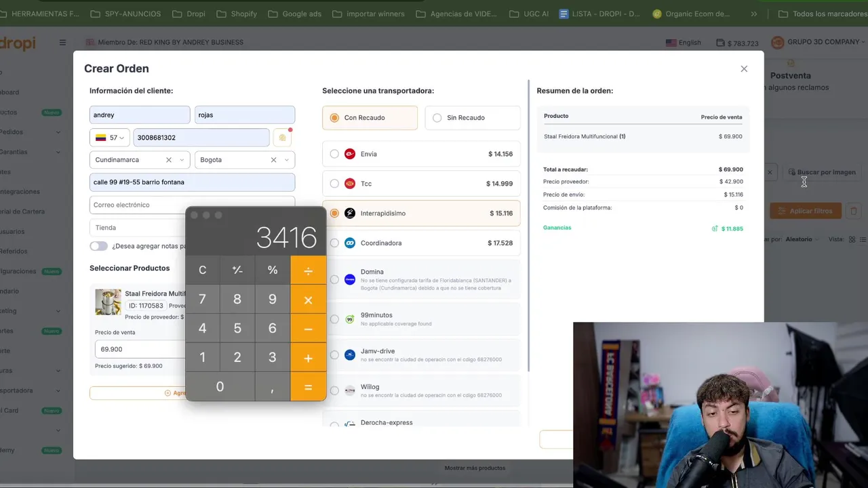Open the importar winners bookmark folder
Viewport: 868px width, 488px height.
pos(368,14)
